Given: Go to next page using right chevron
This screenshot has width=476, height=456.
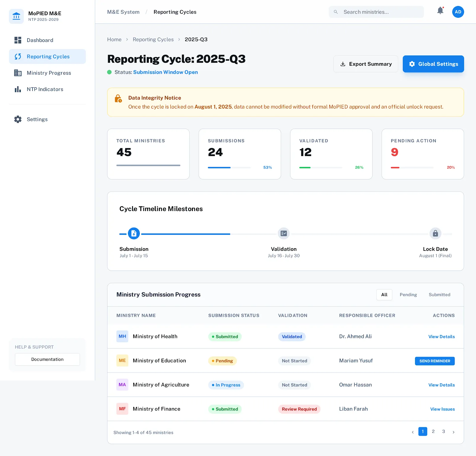Looking at the screenshot, I should click(453, 432).
